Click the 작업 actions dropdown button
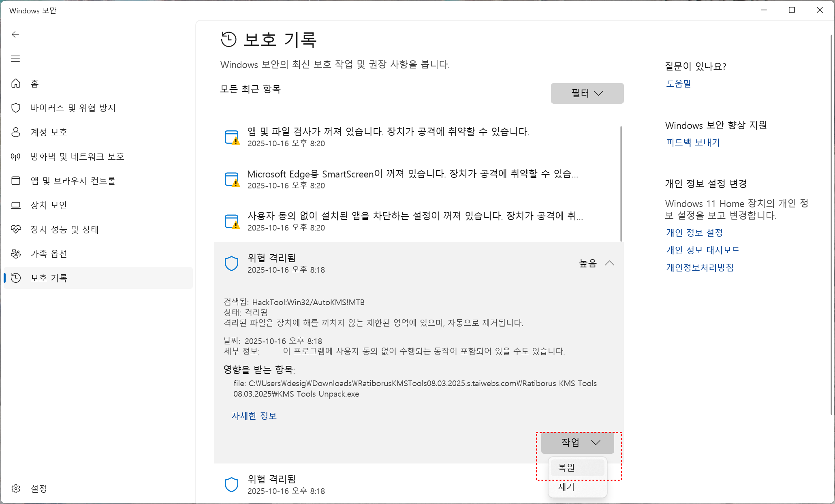835x504 pixels. [577, 442]
